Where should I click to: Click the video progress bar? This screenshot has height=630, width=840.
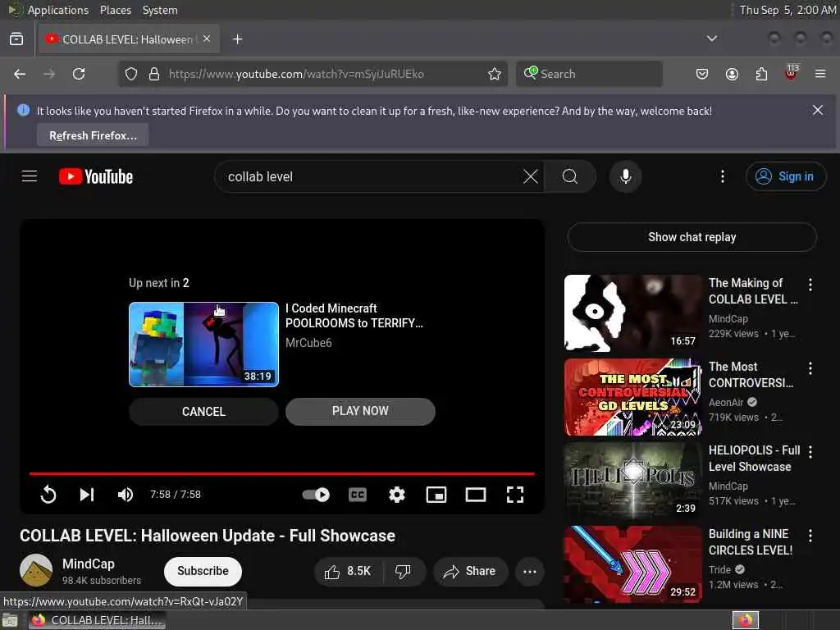[x=282, y=473]
